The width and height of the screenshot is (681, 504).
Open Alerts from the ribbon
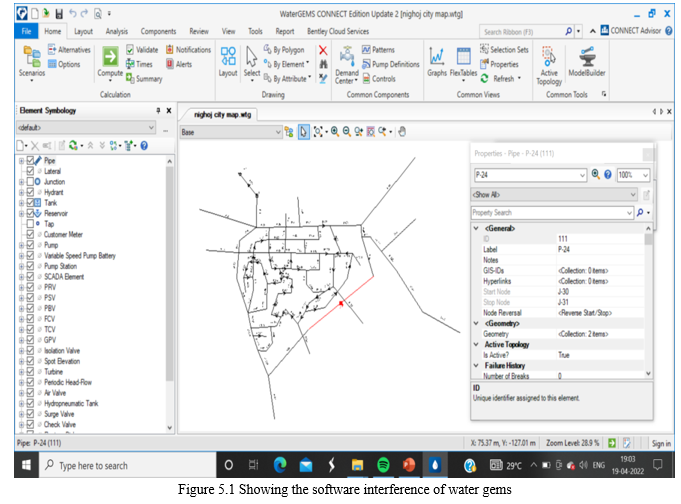(179, 64)
